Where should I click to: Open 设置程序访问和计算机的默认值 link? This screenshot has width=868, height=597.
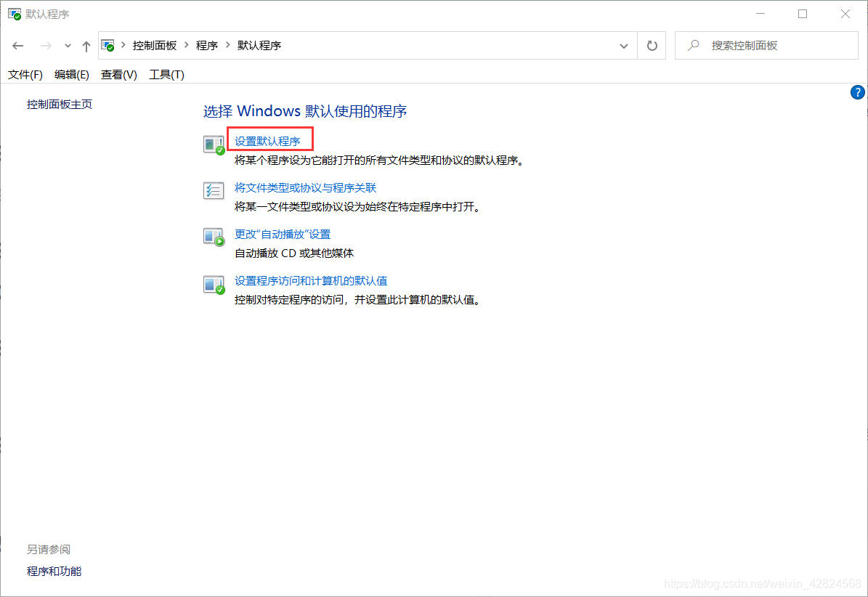click(x=311, y=280)
